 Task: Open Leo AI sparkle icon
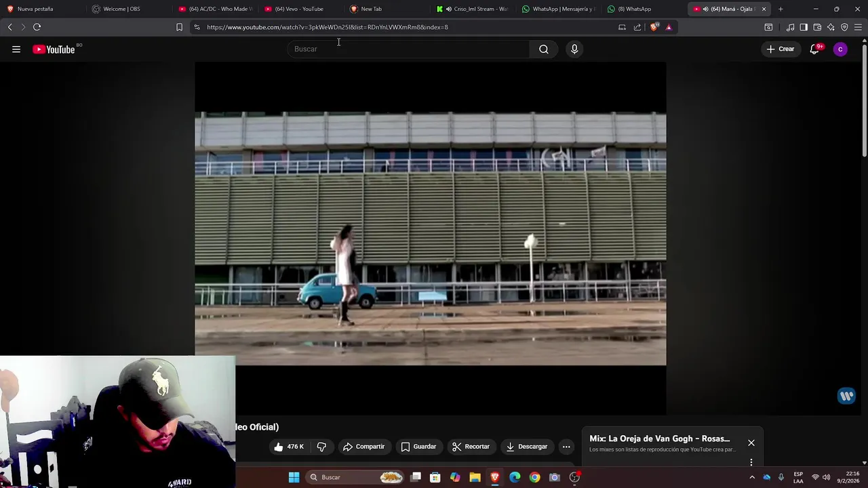[x=831, y=27]
